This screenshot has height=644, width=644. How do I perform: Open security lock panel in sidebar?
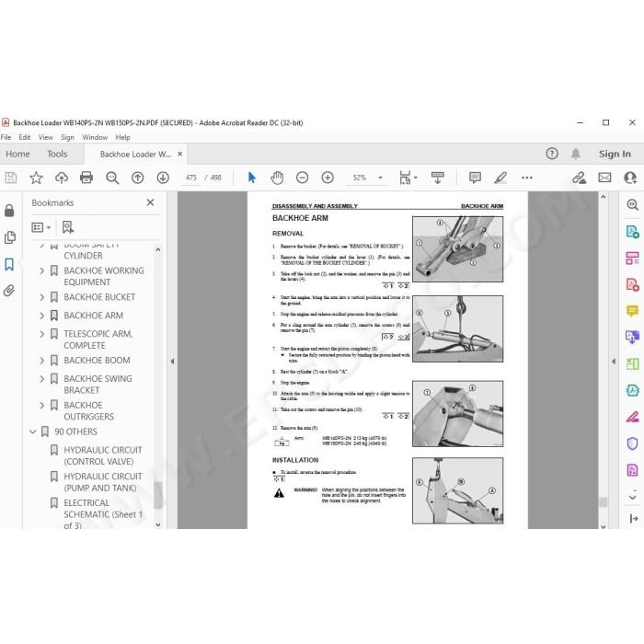pos(9,211)
